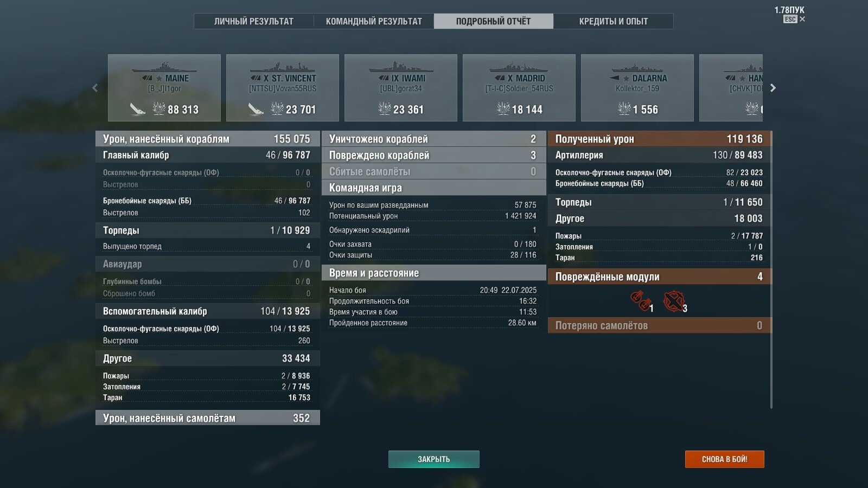This screenshot has height=488, width=868.
Task: Click the damaged module icon marked 3
Action: click(x=674, y=301)
